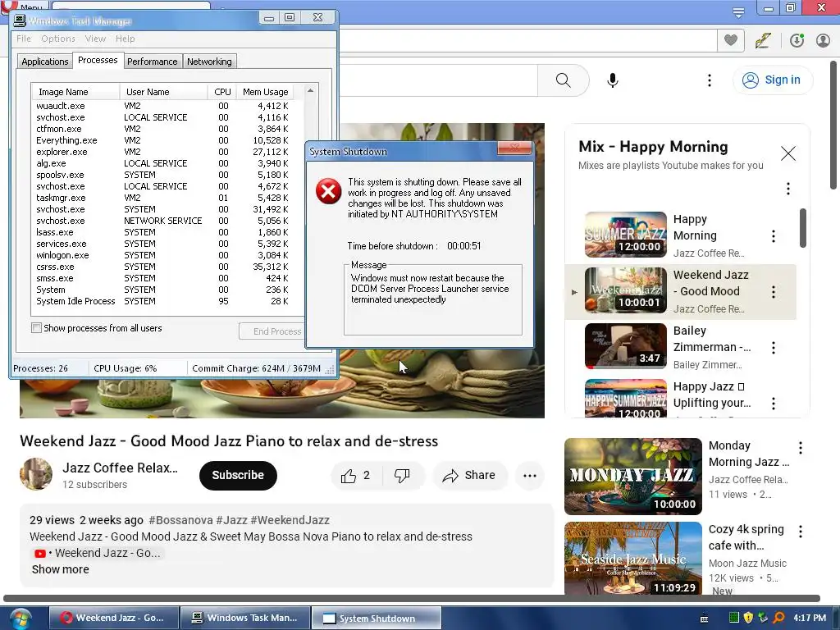Screen dimensions: 840x630
Task: Open the browser downloads icon
Action: [797, 40]
